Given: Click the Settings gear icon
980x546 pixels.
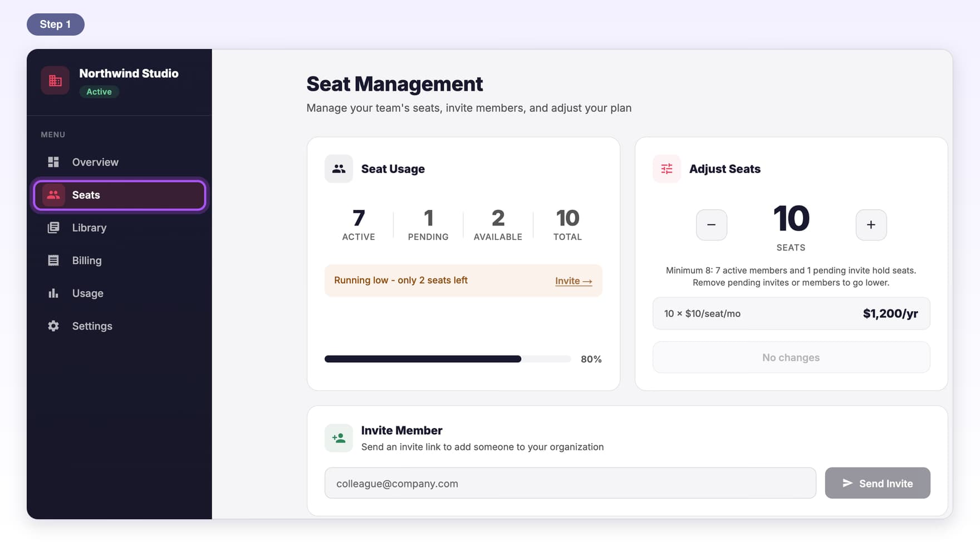Looking at the screenshot, I should [53, 326].
